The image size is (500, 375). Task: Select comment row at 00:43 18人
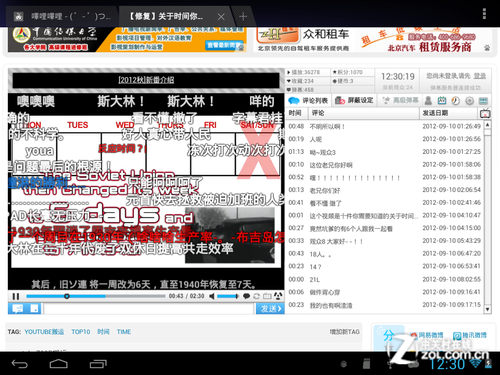[x=385, y=254]
